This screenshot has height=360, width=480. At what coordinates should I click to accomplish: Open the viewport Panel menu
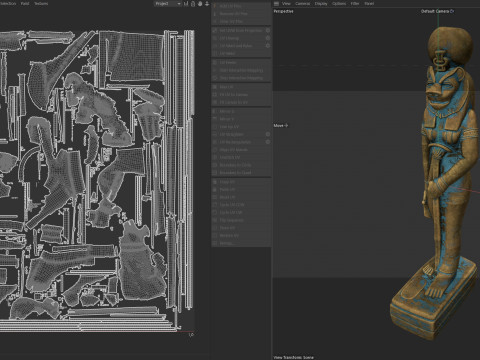point(369,3)
